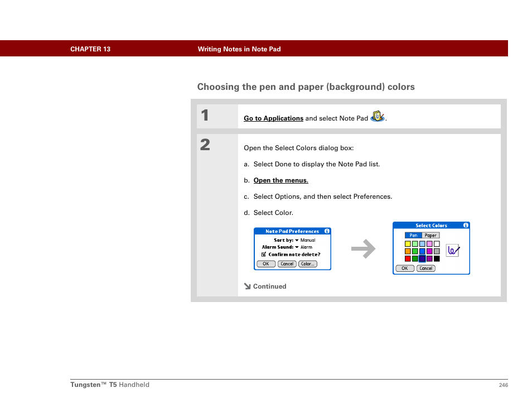Click the 'Select Colors' dialog title
The image size is (532, 412).
pos(431,226)
